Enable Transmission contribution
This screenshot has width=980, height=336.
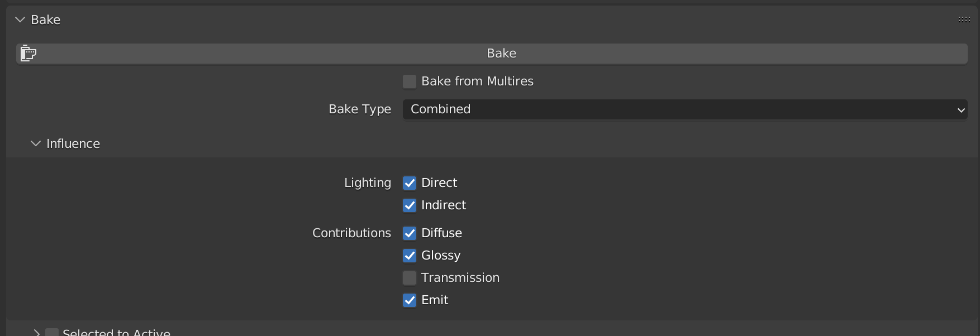coord(410,278)
